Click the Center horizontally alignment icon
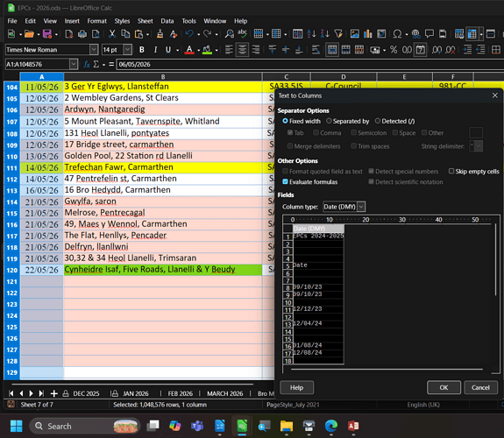This screenshot has height=438, width=504. [242, 50]
